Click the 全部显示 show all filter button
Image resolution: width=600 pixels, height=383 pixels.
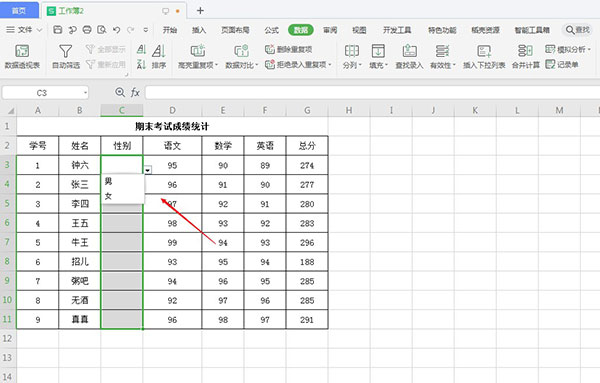[x=106, y=49]
